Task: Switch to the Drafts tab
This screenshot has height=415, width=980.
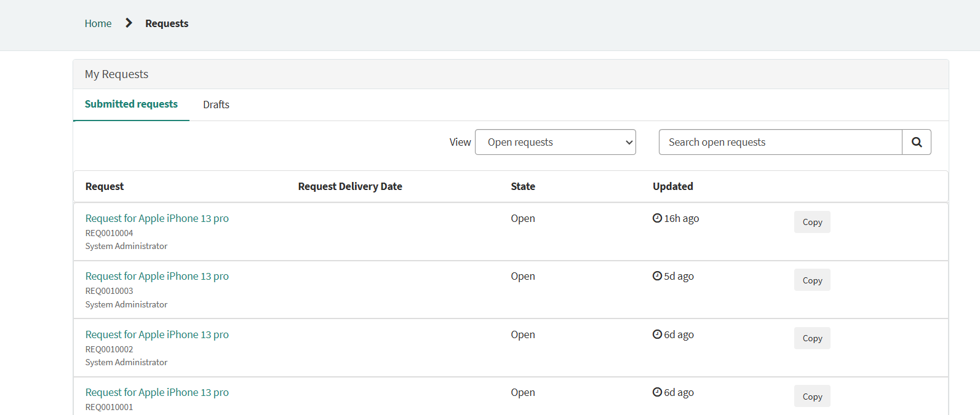Action: point(216,105)
